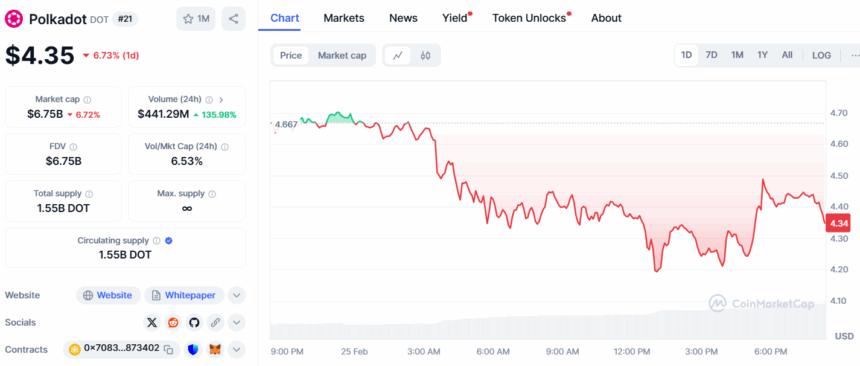Open Volume (24h) details arrow

[221, 100]
